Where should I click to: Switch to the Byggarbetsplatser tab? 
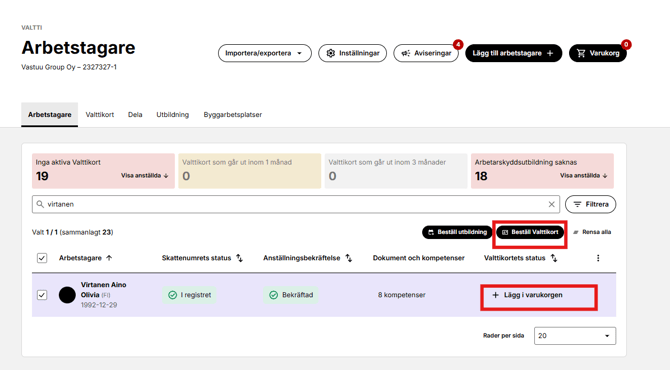click(x=232, y=115)
